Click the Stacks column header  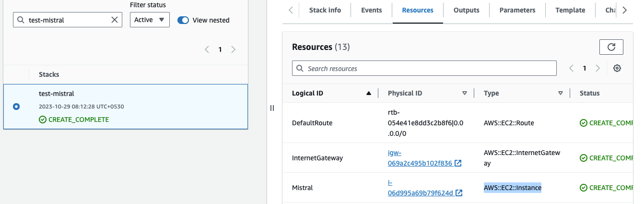[x=49, y=74]
